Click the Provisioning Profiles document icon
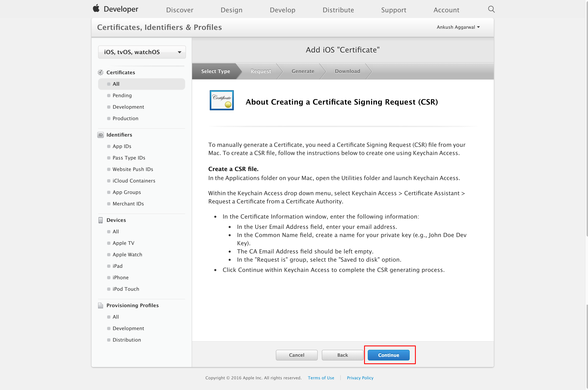 click(x=101, y=306)
